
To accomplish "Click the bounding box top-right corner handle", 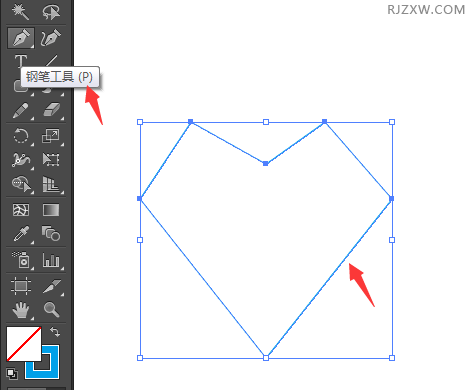I will pos(392,122).
